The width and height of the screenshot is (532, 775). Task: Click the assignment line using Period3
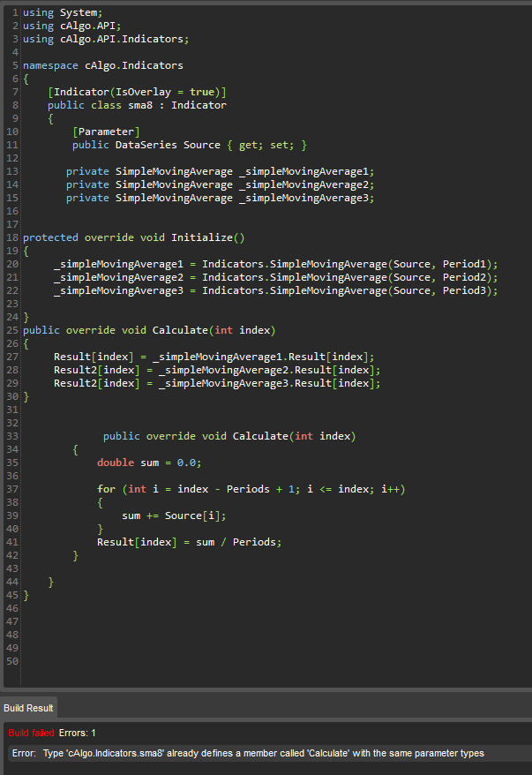click(x=275, y=290)
